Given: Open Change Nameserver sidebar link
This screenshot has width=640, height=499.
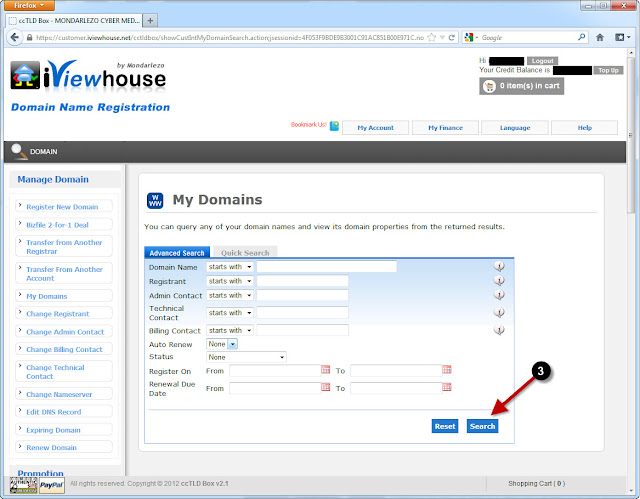Looking at the screenshot, I should (59, 395).
